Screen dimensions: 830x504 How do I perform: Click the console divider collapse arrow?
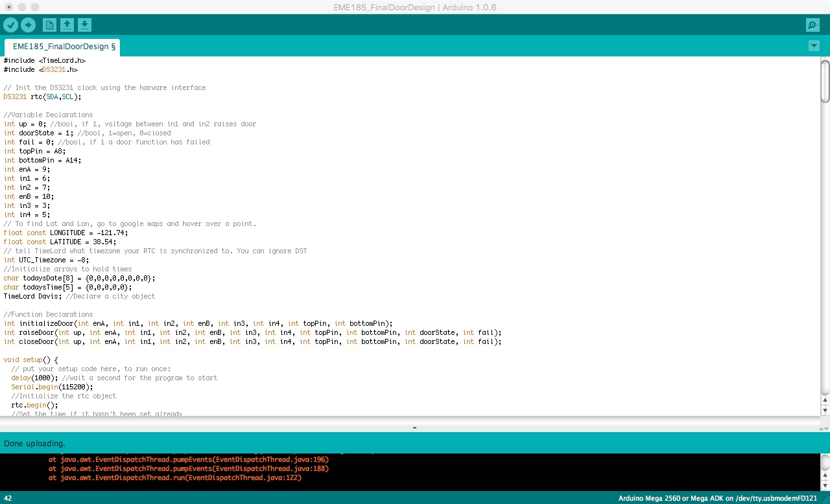tap(414, 428)
